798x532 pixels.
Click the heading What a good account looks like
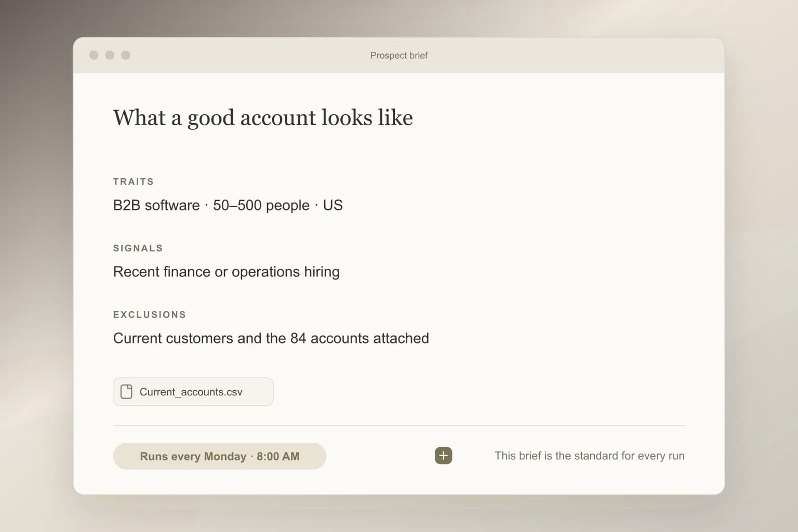[x=263, y=118]
